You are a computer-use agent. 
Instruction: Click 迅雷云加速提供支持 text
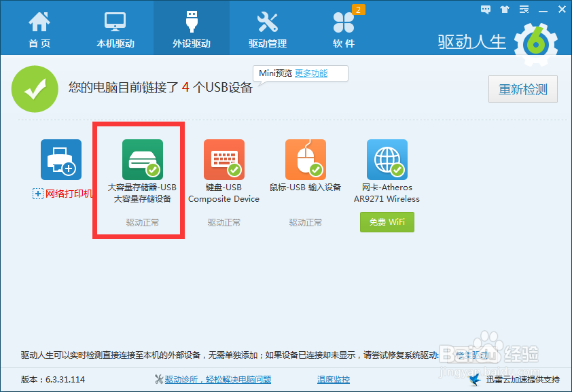tap(523, 380)
